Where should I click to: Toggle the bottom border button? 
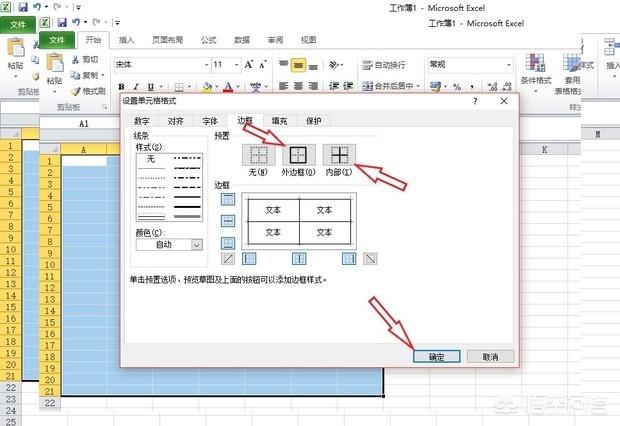pyautogui.click(x=228, y=243)
